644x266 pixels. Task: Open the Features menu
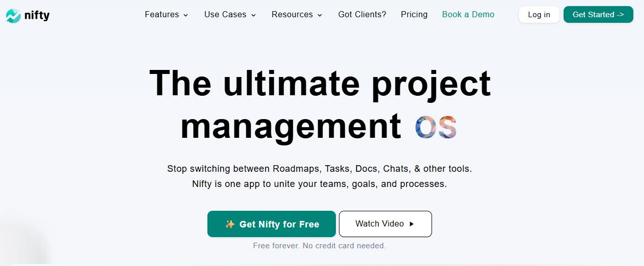click(166, 15)
